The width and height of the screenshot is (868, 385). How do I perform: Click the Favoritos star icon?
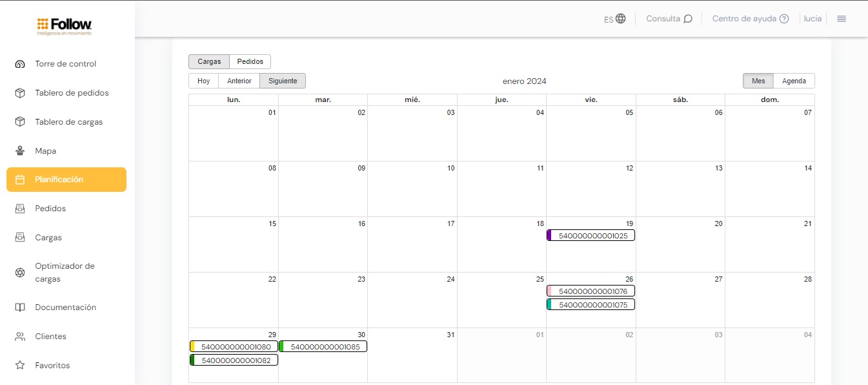pos(20,366)
